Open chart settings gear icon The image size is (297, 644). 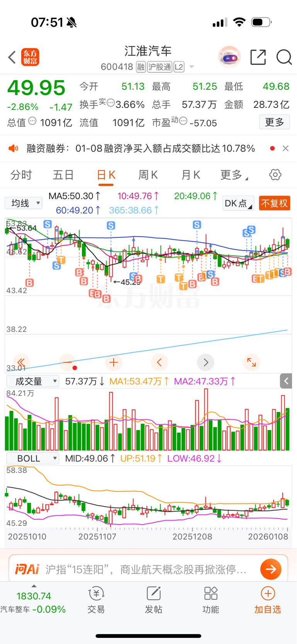point(275,175)
